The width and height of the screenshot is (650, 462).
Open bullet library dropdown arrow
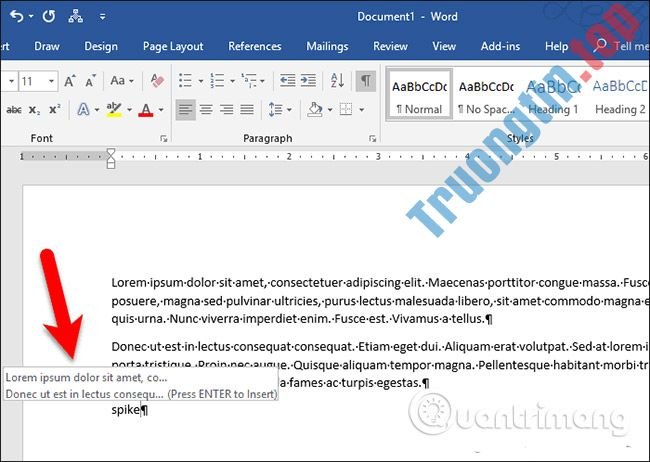(x=201, y=81)
